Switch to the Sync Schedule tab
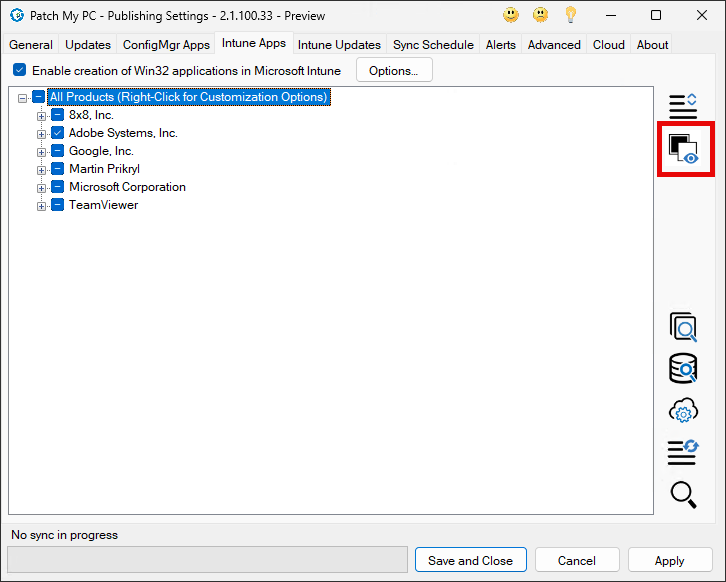Viewport: 726px width, 582px height. point(434,45)
